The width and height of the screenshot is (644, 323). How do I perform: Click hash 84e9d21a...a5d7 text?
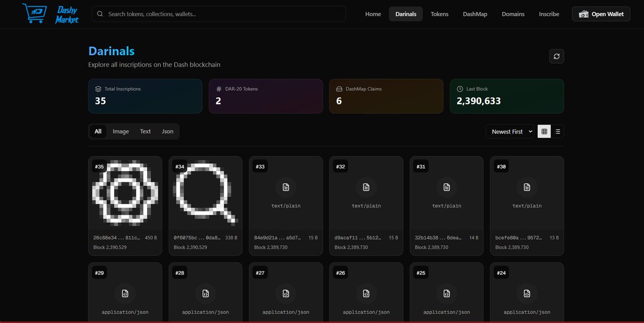click(x=277, y=237)
